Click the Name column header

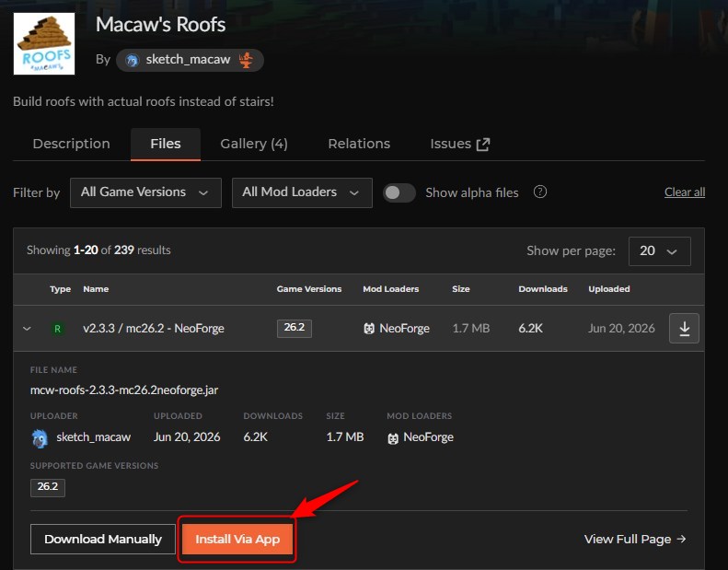pos(96,289)
